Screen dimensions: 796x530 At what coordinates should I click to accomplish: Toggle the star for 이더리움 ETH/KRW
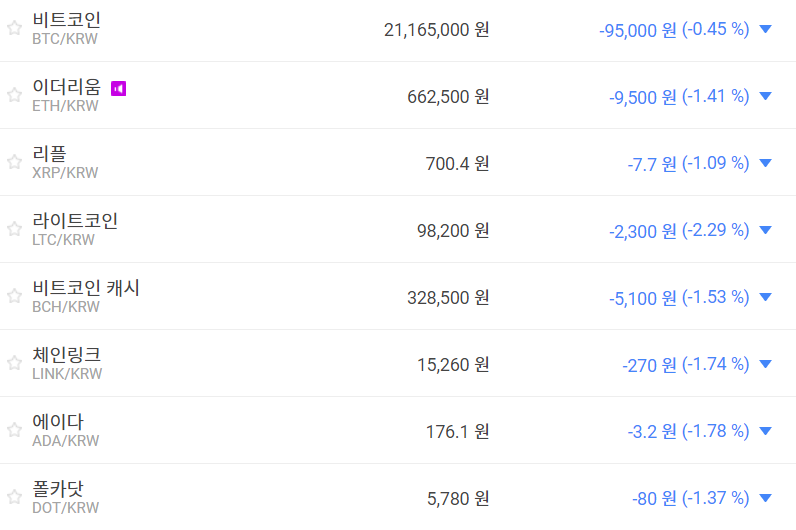[14, 95]
